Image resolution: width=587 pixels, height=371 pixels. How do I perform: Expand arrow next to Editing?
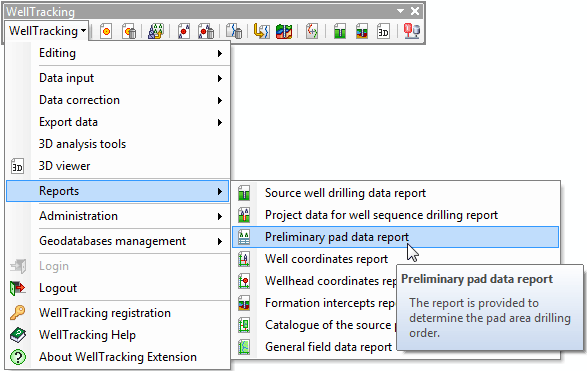pos(220,54)
